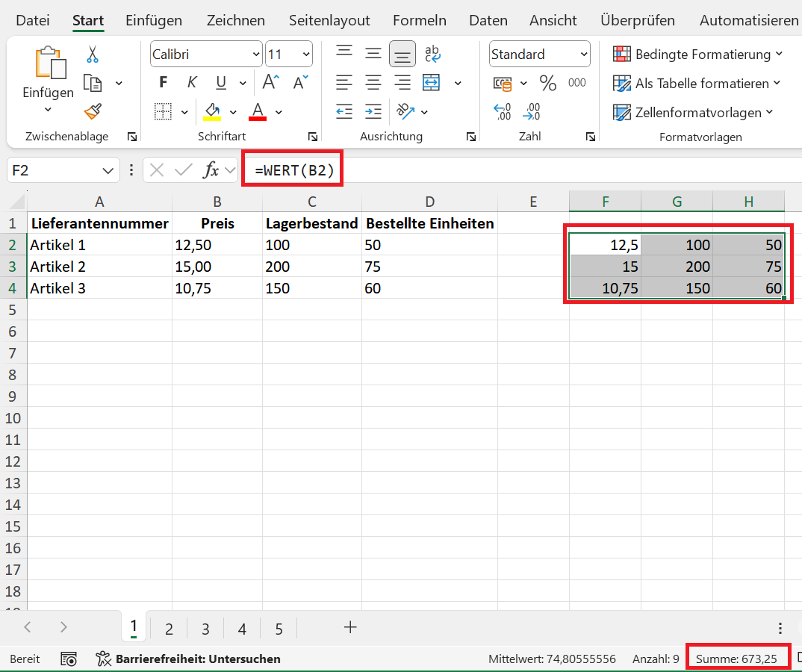This screenshot has width=802, height=672.
Task: Open Zellenformatvorlagen gallery
Action: coord(693,113)
